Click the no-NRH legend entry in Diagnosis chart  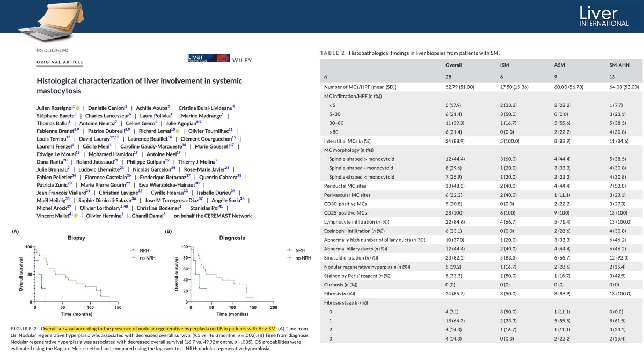tap(298, 258)
